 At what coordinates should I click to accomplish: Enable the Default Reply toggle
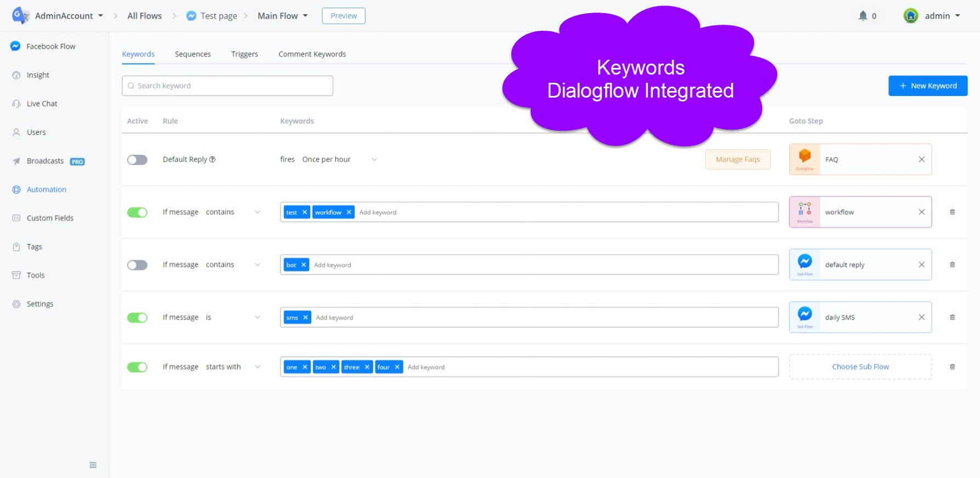[137, 160]
